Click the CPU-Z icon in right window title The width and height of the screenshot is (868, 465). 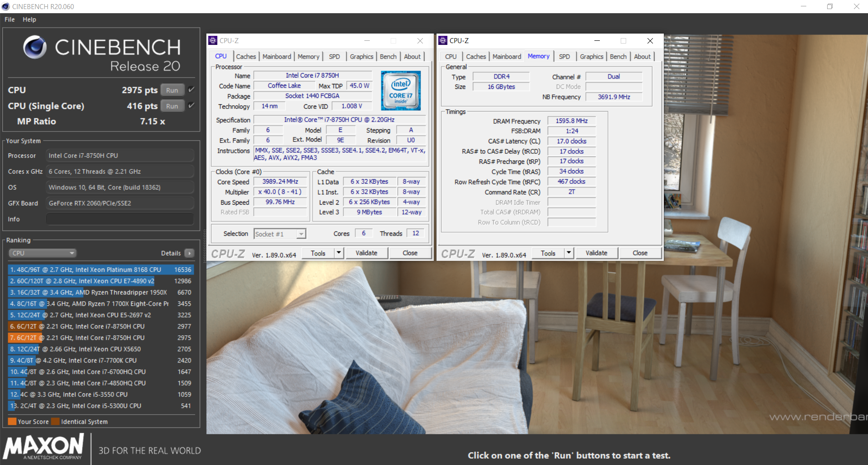pyautogui.click(x=443, y=40)
